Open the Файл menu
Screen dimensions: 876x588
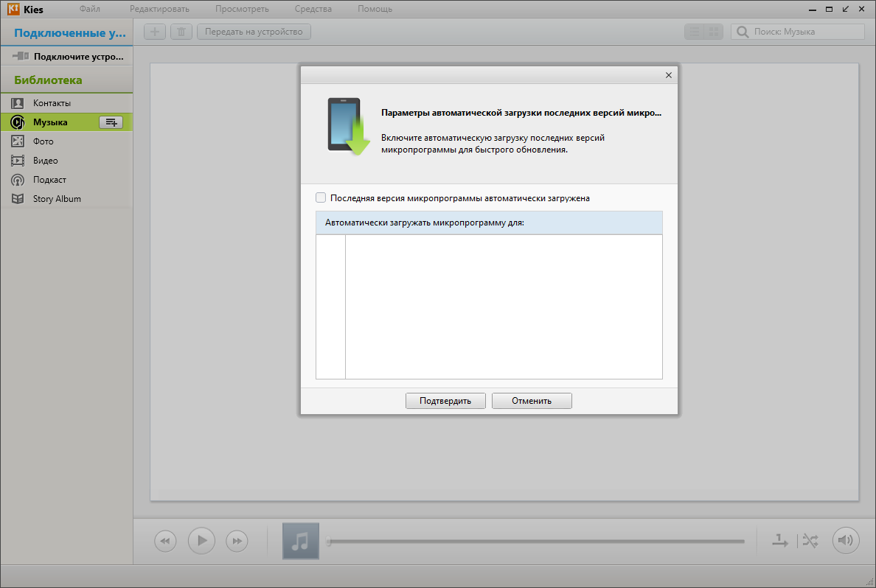(89, 9)
